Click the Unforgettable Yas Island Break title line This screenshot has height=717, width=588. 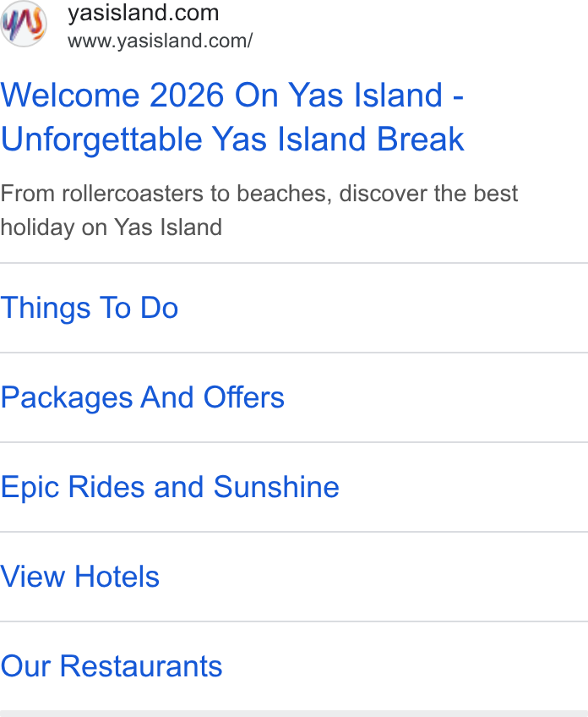pyautogui.click(x=232, y=139)
